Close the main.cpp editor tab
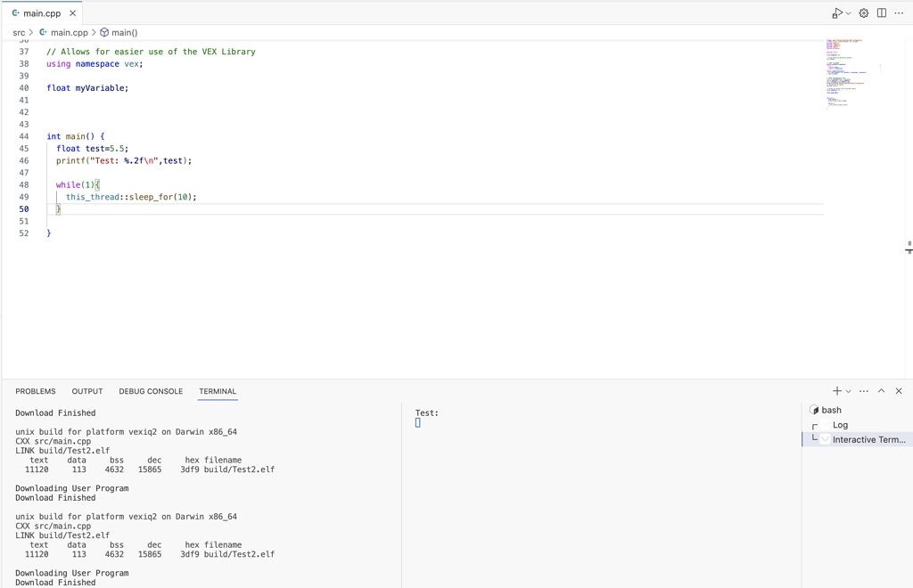913x588 pixels. point(72,12)
